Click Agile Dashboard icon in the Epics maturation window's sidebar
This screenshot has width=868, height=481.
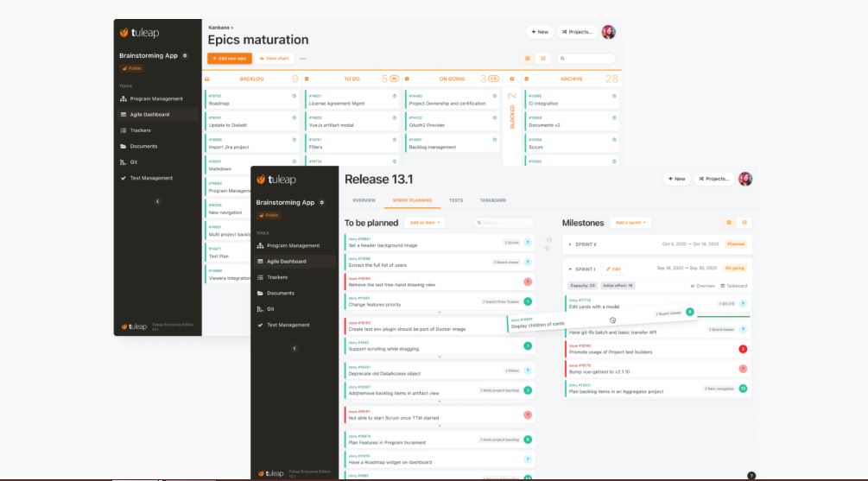point(124,115)
